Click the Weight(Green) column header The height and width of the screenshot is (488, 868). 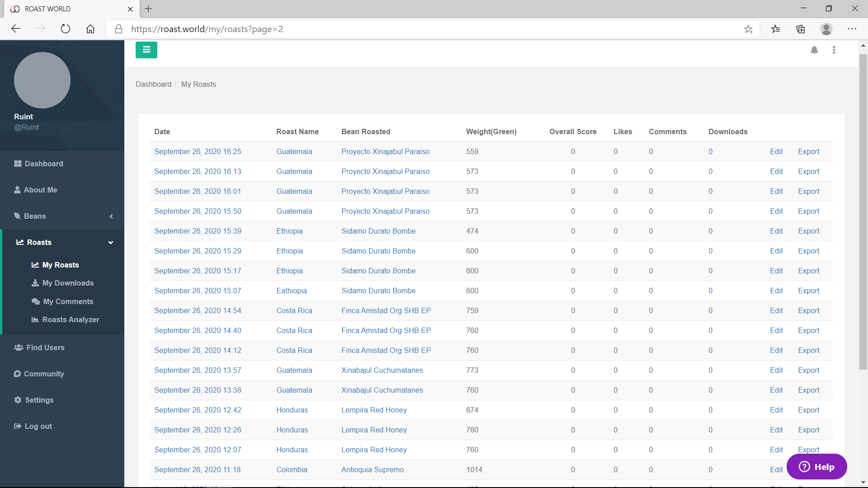click(491, 131)
